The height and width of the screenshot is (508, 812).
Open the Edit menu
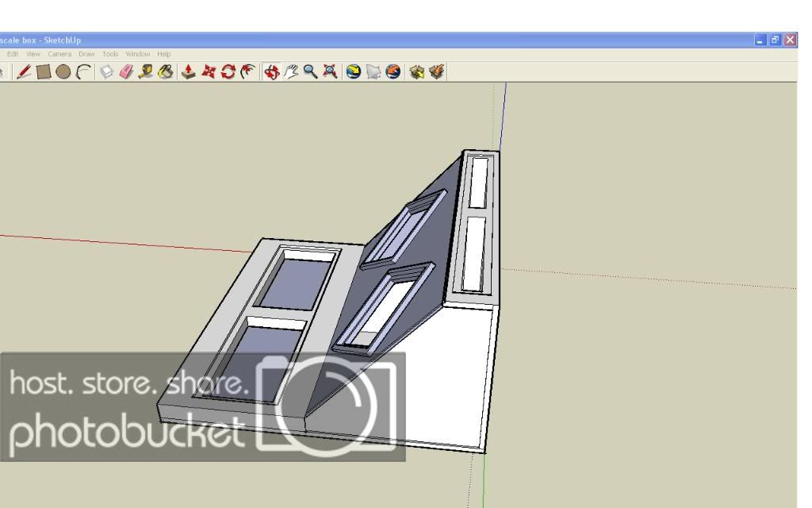tap(13, 54)
